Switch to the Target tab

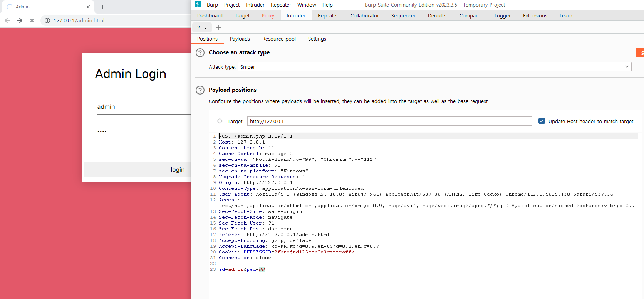(242, 15)
